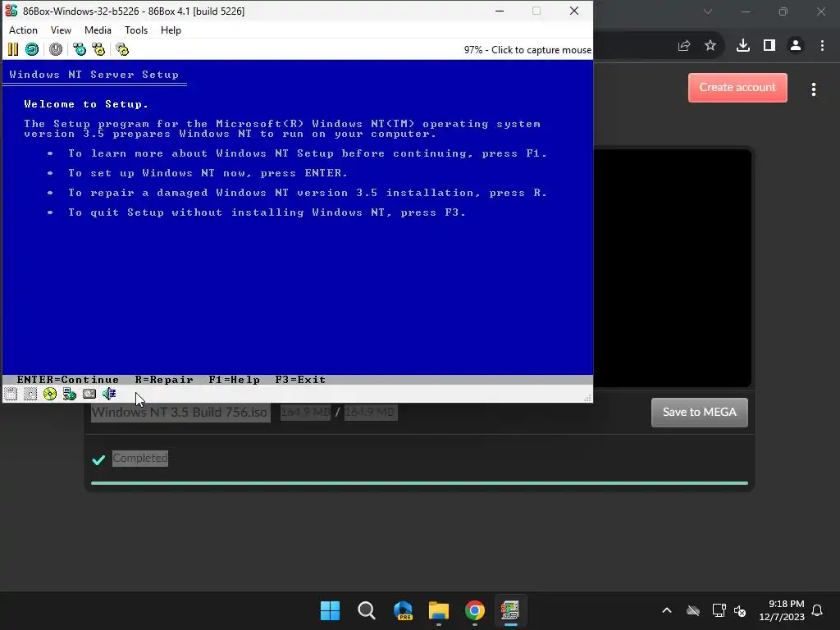Open the Tools menu in 86Box

[x=136, y=30]
